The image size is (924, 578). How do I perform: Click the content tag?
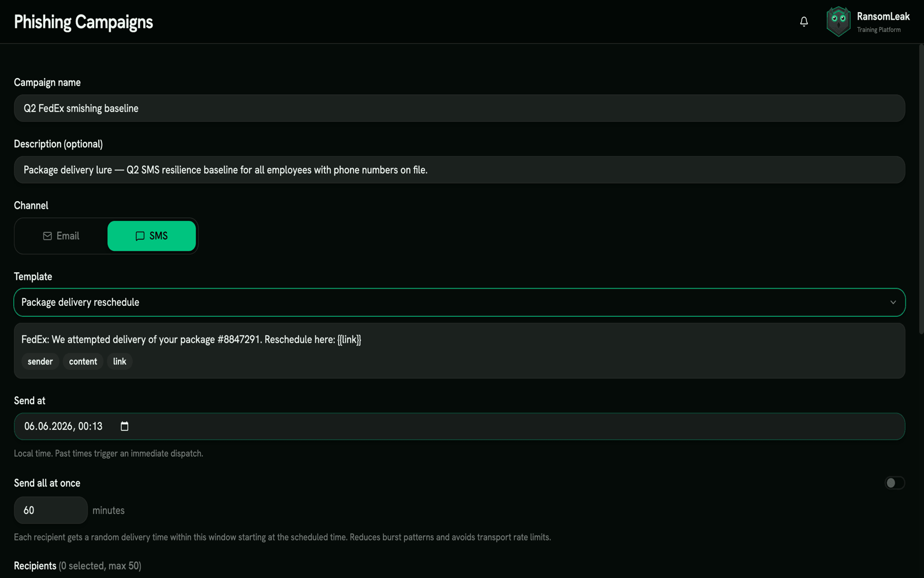tap(83, 361)
